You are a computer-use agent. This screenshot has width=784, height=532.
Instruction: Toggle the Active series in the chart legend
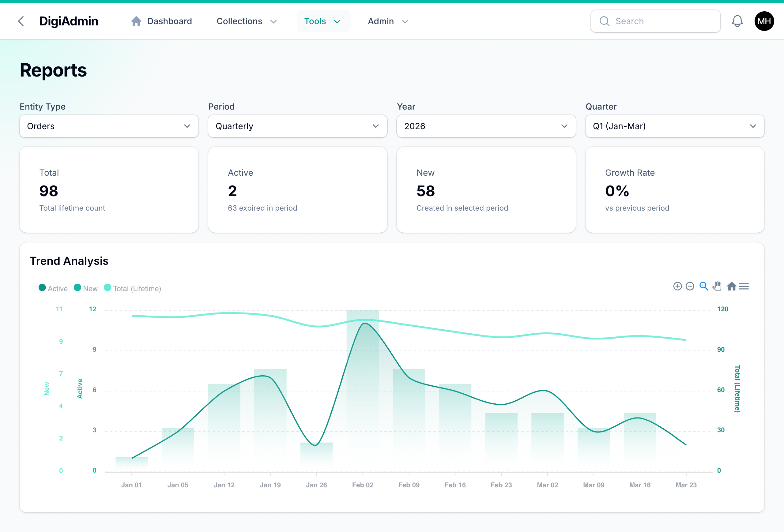point(53,288)
